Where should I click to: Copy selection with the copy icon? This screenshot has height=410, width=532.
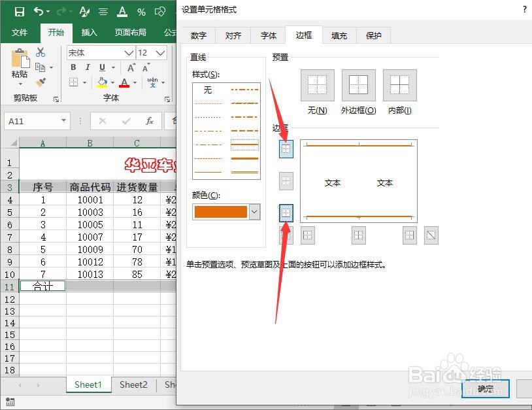(x=41, y=67)
